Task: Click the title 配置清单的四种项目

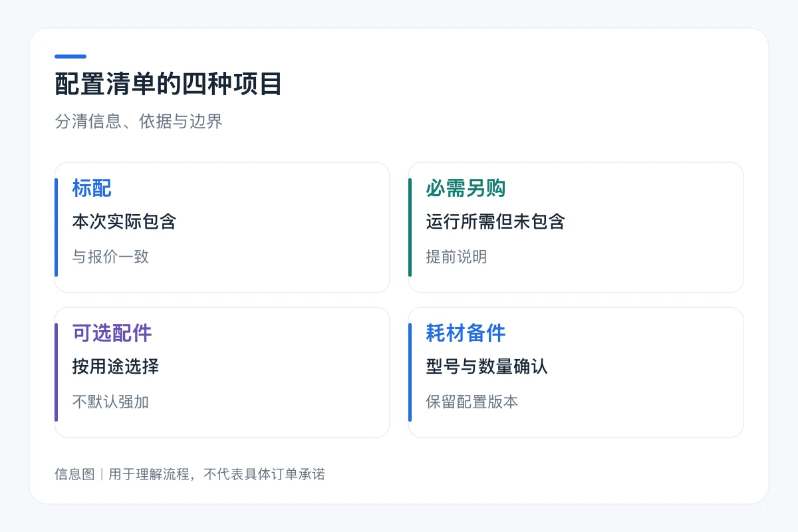Action: (x=168, y=85)
